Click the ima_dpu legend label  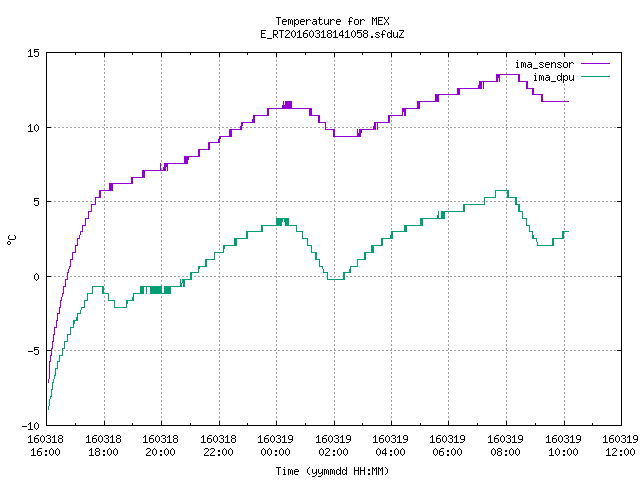point(553,77)
